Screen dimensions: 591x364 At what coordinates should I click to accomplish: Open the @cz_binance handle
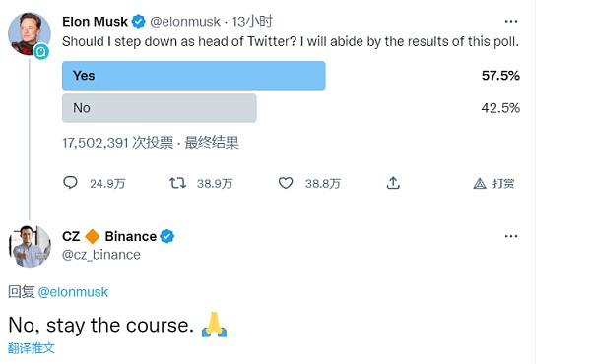(x=101, y=255)
